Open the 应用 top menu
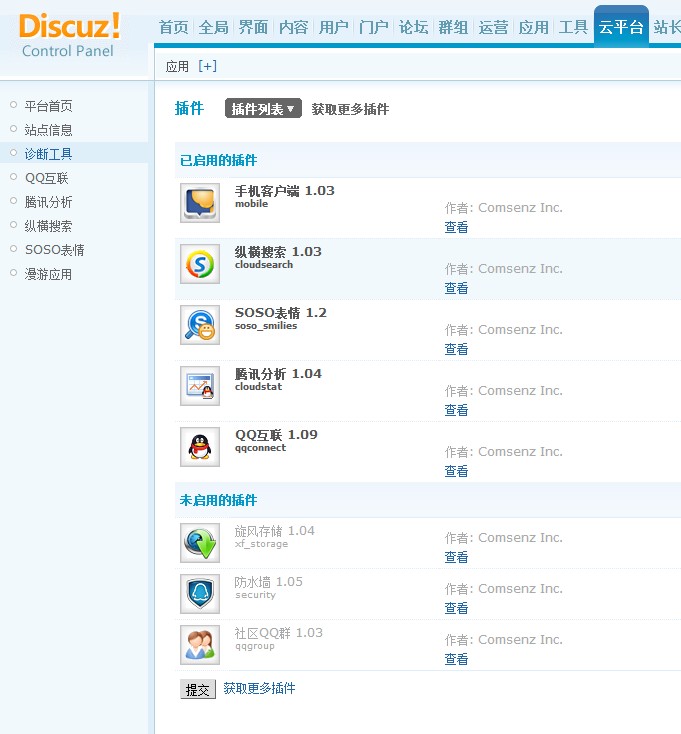 [533, 27]
